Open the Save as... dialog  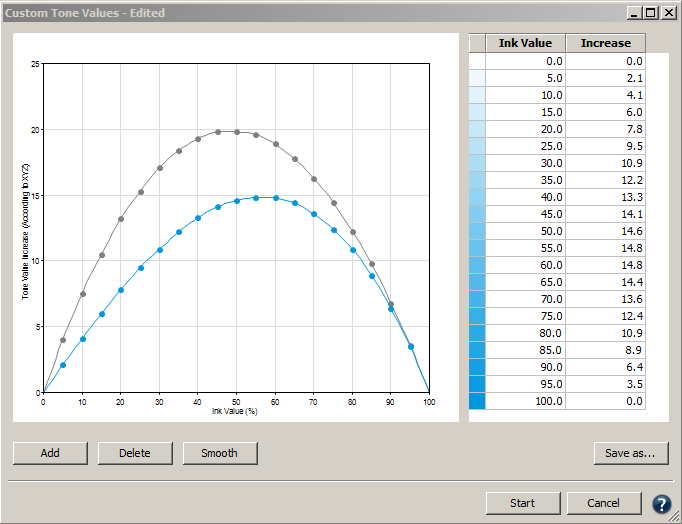pos(630,453)
